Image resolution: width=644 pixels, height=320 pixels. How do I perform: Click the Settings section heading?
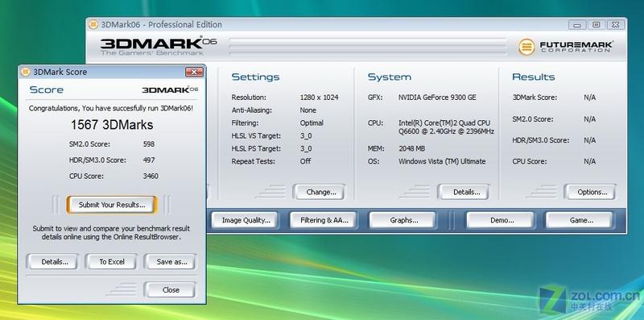click(x=255, y=77)
